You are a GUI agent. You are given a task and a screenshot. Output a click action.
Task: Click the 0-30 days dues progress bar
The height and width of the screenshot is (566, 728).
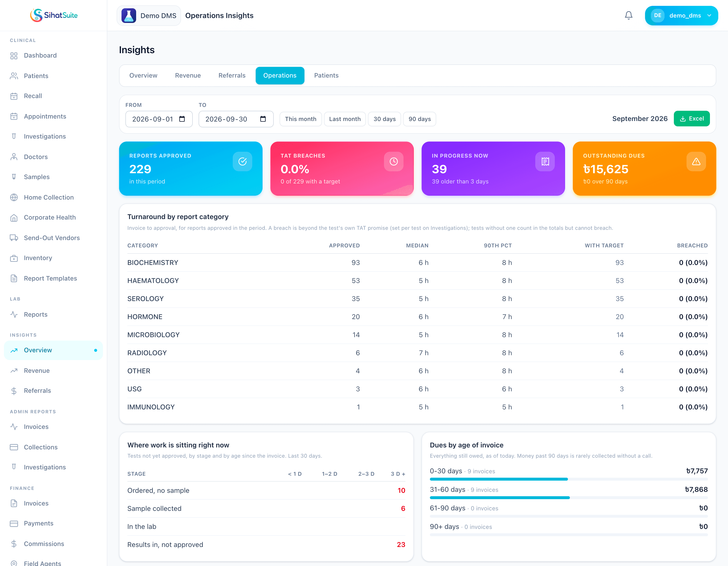pos(568,479)
